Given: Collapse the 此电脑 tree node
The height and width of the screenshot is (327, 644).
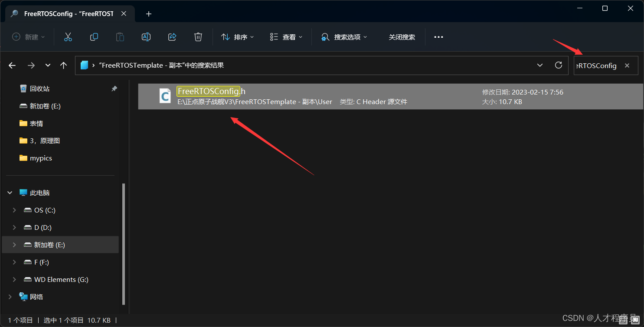Looking at the screenshot, I should 10,193.
